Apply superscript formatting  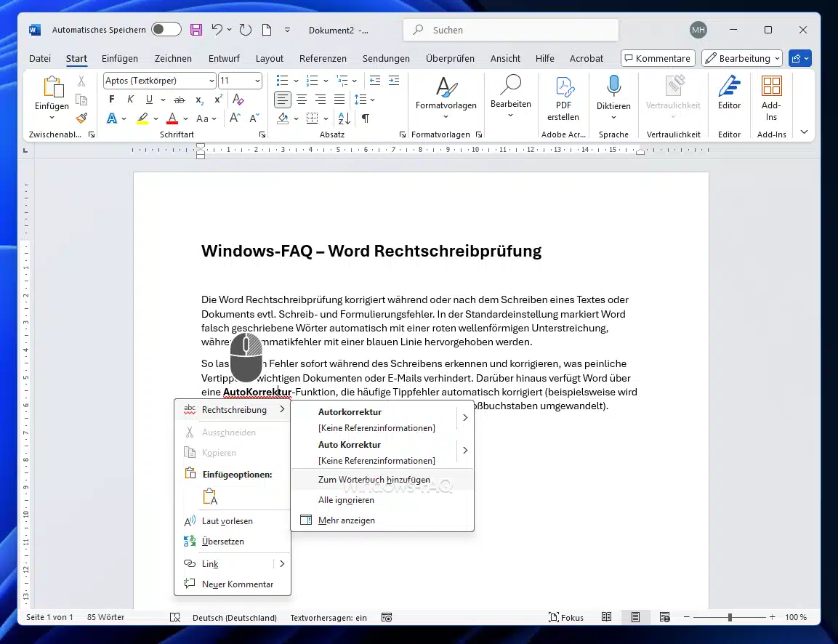218,100
